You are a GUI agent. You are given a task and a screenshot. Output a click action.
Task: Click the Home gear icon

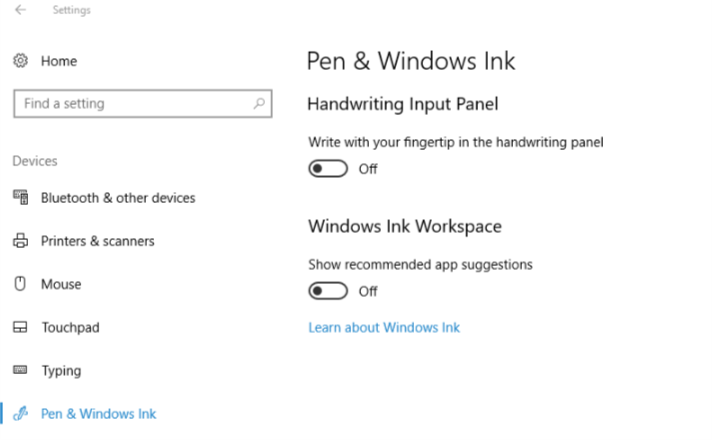click(x=20, y=60)
